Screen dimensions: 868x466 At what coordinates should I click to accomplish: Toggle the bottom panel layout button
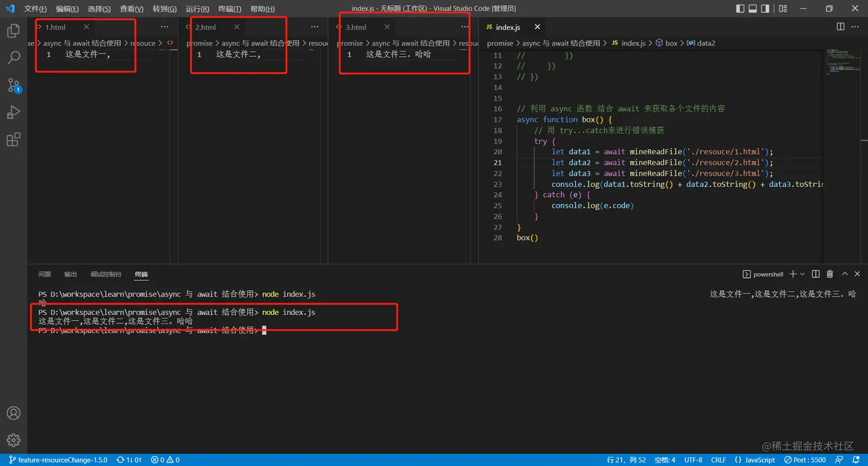[x=753, y=9]
